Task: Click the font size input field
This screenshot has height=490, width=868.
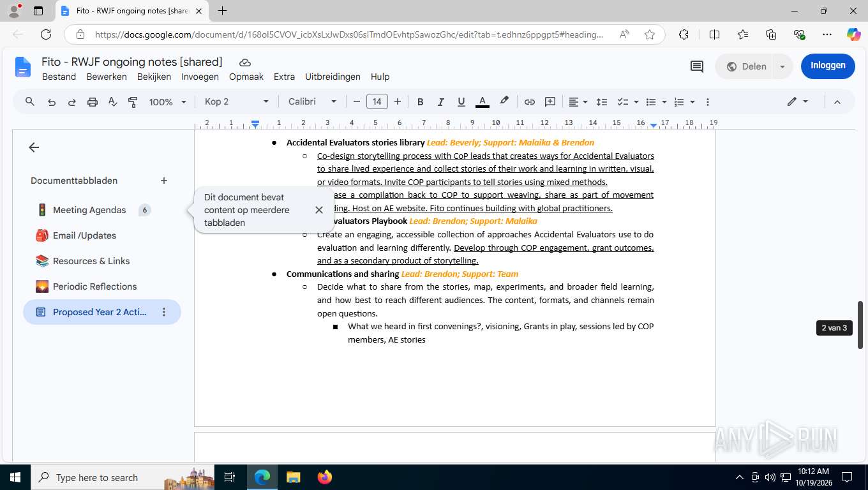Action: coord(377,102)
